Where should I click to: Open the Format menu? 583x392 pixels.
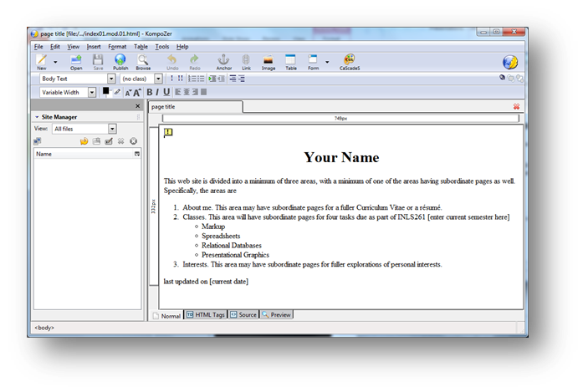pos(117,47)
